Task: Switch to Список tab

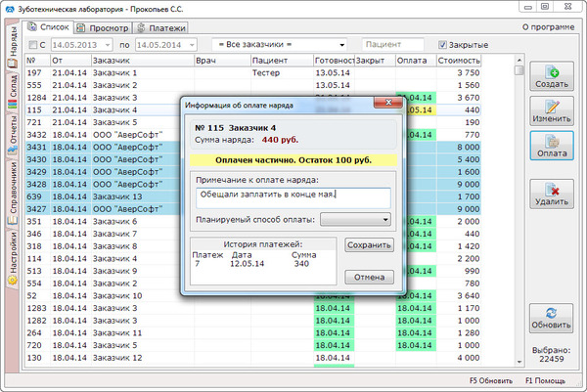Action: 49,27
